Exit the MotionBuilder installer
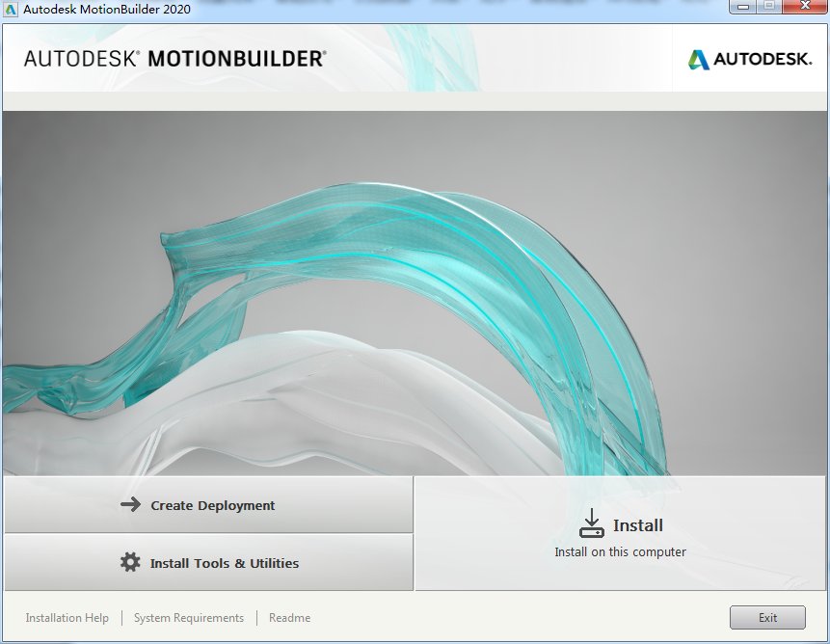830x644 pixels. (767, 617)
